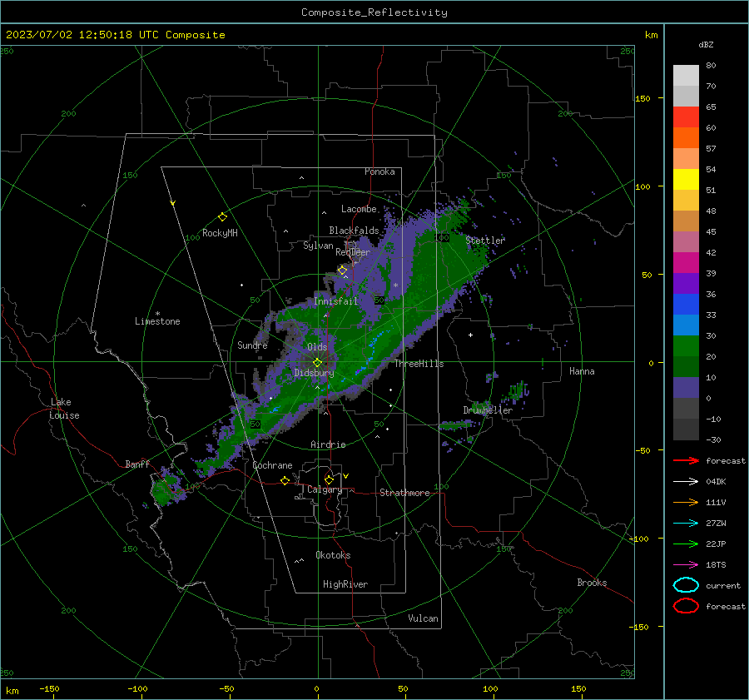Click the Sylvan label
Viewport: 749px width, 700px height.
[318, 246]
